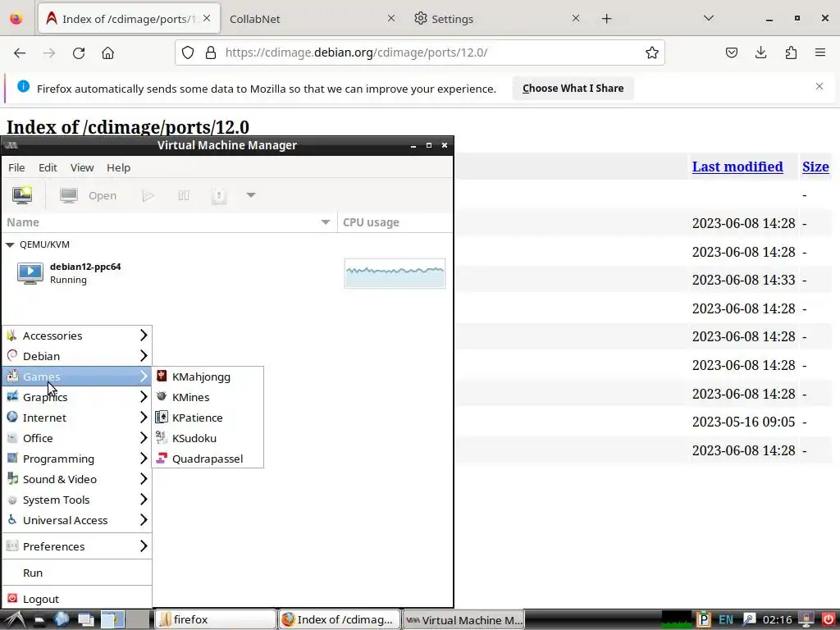Open the selected VM console

88,195
